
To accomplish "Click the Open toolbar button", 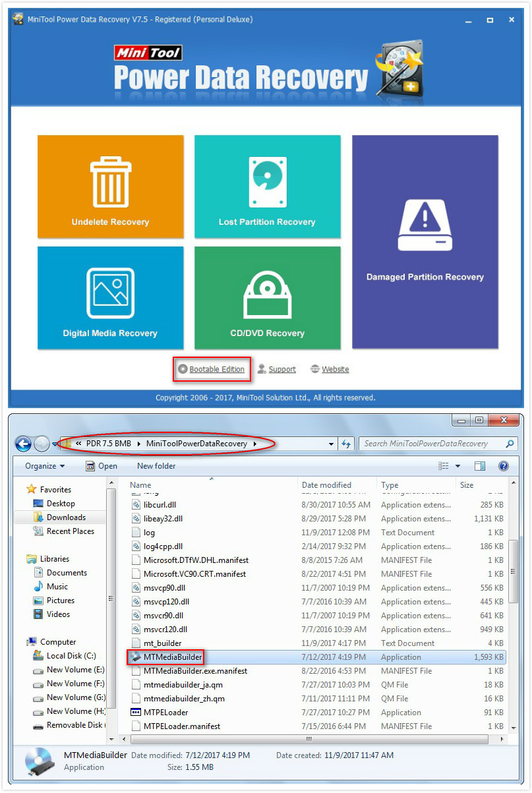I will click(102, 466).
